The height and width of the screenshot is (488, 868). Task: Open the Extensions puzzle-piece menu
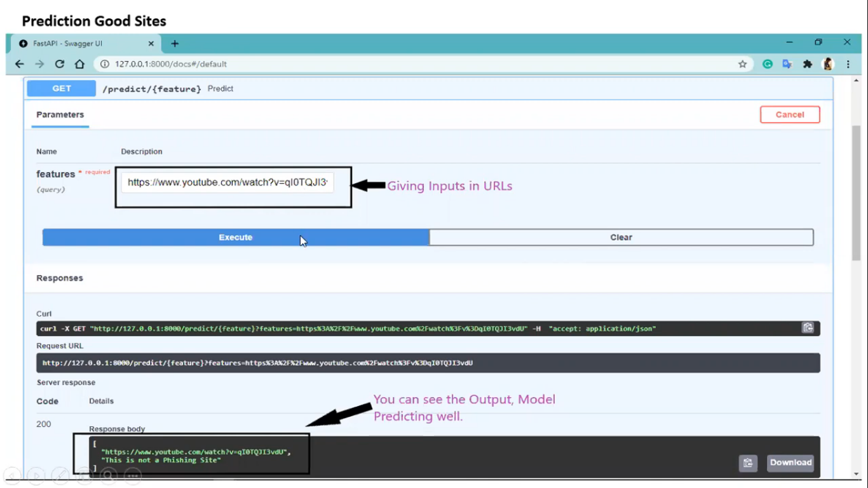click(807, 64)
